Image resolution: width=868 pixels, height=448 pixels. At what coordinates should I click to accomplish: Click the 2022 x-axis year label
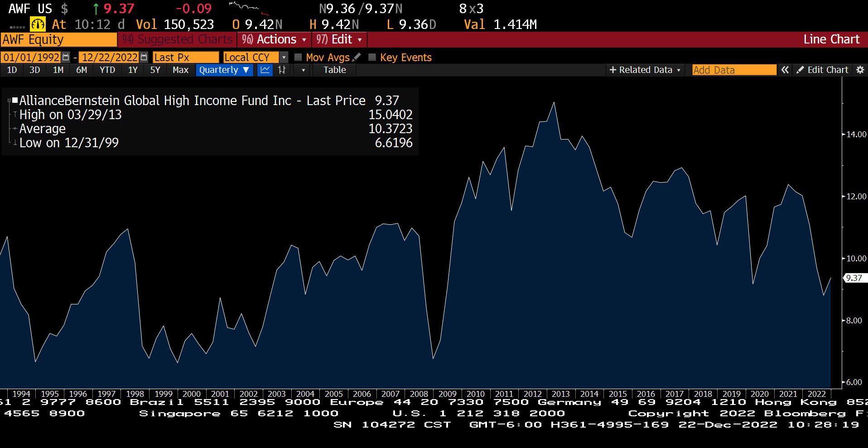[817, 394]
